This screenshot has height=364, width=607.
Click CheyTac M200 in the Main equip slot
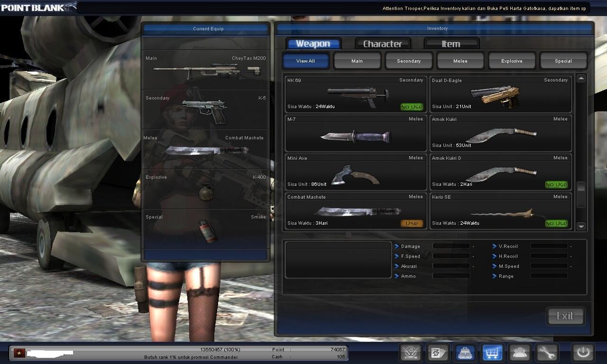[206, 70]
